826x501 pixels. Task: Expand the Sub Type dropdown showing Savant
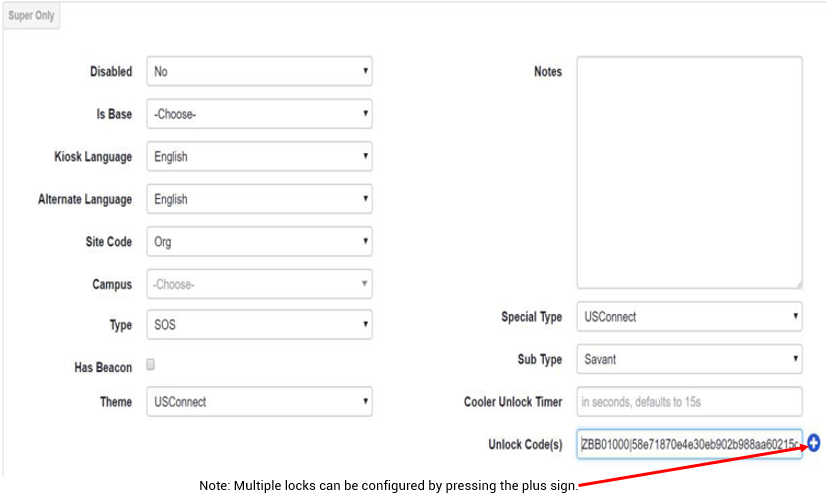click(689, 359)
